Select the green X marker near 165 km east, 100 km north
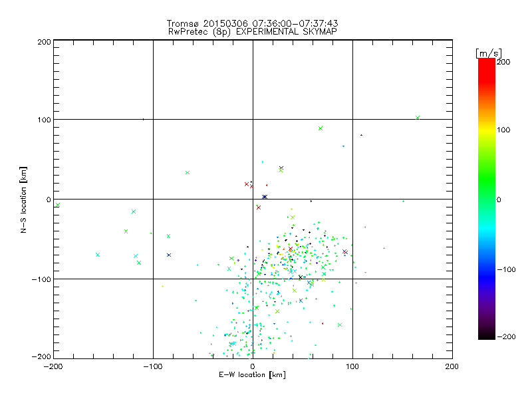This screenshot has width=532, height=399. (418, 118)
